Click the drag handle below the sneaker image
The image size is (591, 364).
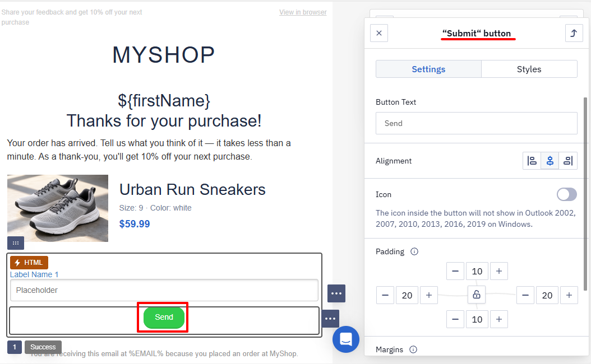click(x=16, y=243)
